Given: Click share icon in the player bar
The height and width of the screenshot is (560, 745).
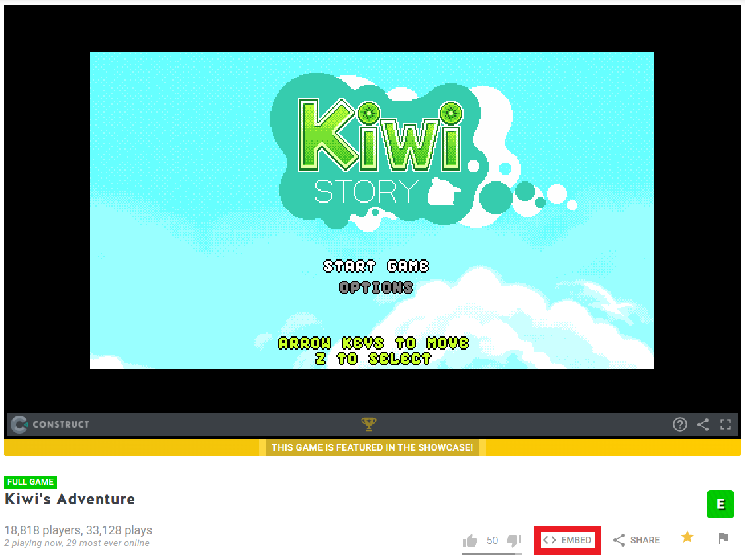Looking at the screenshot, I should (703, 424).
